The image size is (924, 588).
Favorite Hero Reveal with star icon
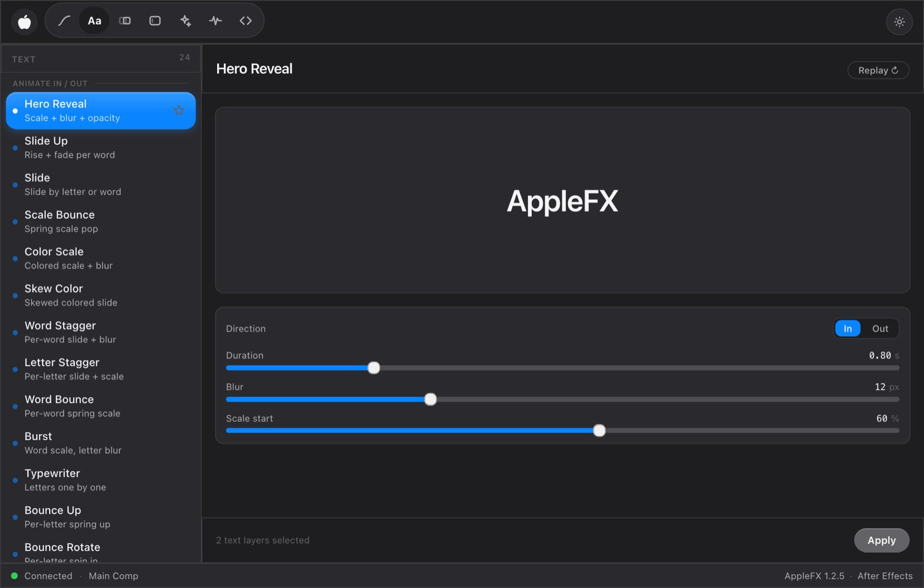[x=179, y=110]
